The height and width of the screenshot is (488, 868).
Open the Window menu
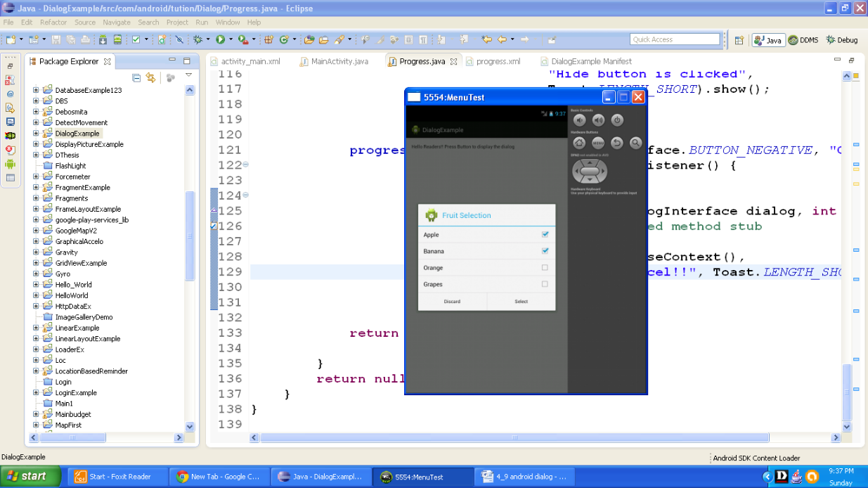click(228, 23)
